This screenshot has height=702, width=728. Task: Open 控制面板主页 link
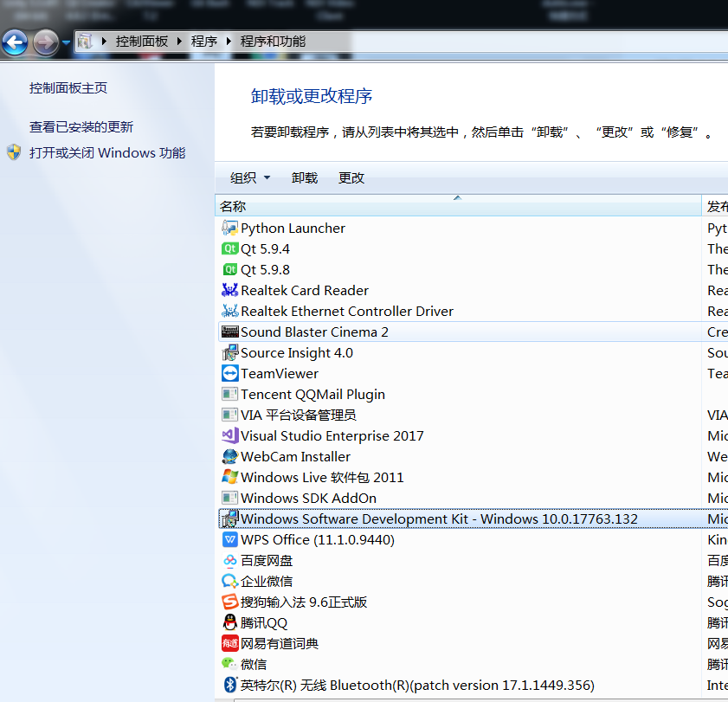(x=68, y=87)
